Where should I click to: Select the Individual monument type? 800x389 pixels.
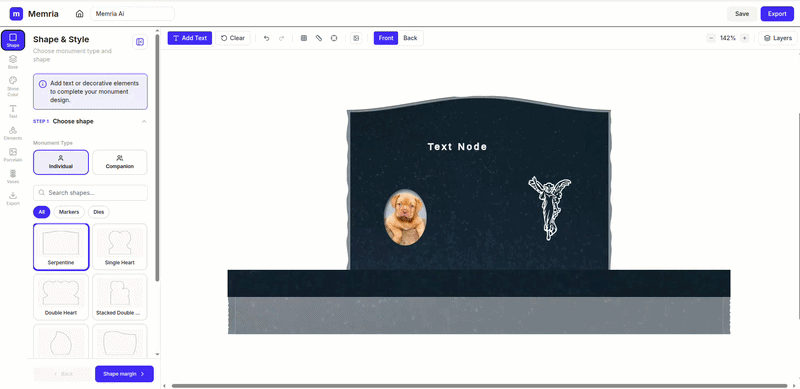pos(61,162)
